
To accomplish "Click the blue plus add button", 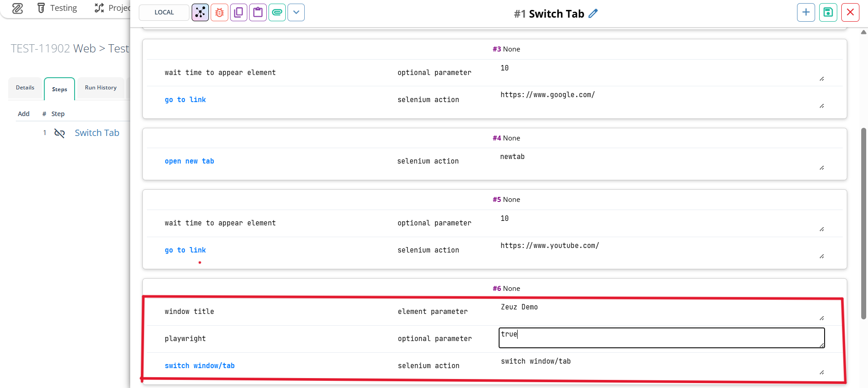I will pos(806,13).
